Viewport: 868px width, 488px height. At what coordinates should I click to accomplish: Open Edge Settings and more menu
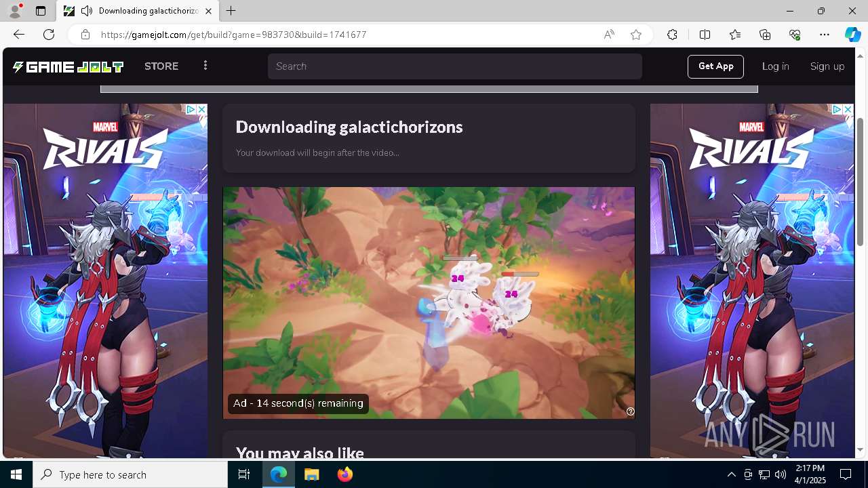tap(825, 35)
